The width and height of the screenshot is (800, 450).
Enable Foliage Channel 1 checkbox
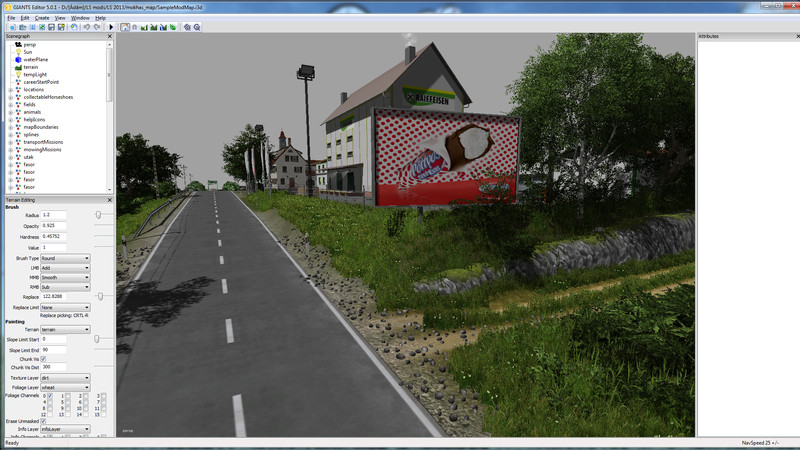coord(68,395)
